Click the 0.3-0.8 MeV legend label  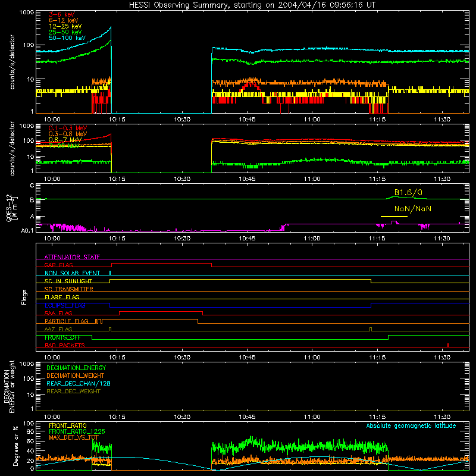[x=68, y=134]
